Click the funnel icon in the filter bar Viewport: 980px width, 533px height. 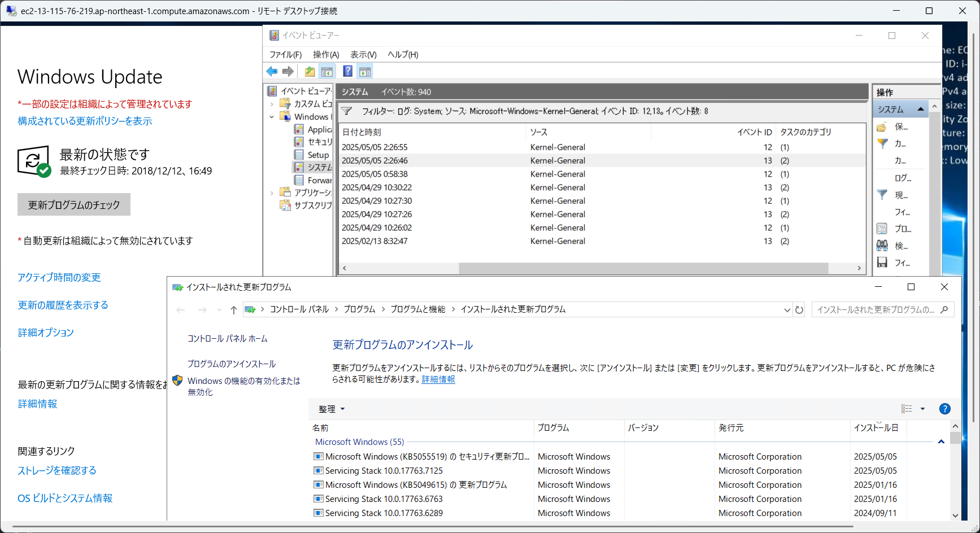[x=347, y=111]
